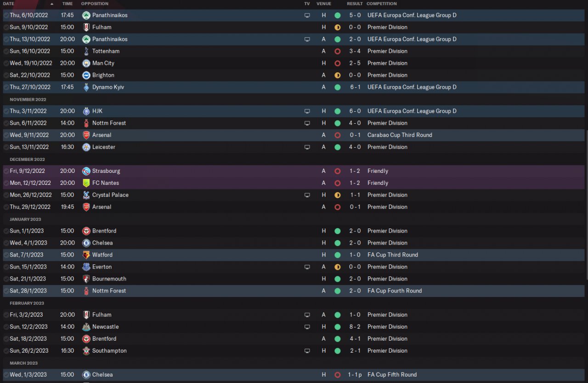Click the Crystal Palace crest icon

[86, 195]
